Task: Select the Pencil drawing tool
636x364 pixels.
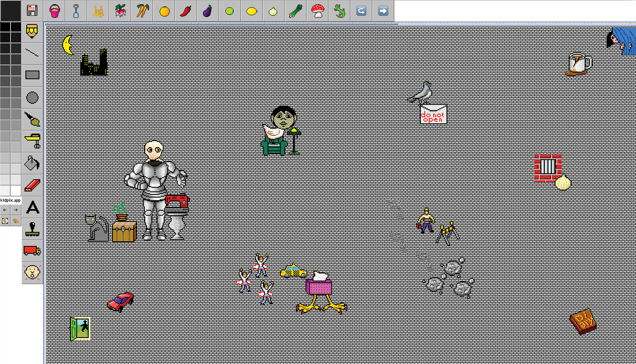Action: [x=32, y=31]
